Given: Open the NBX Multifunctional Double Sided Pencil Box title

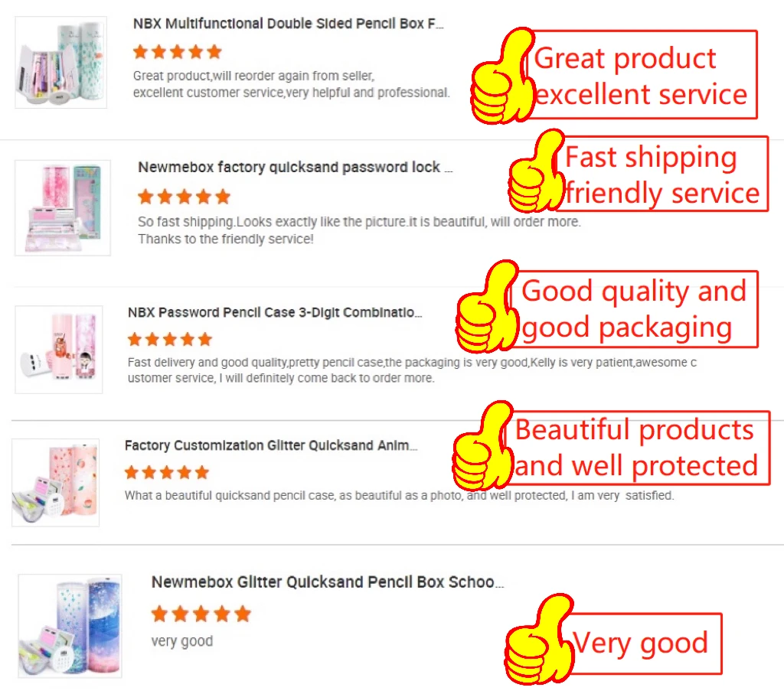Looking at the screenshot, I should coord(288,24).
